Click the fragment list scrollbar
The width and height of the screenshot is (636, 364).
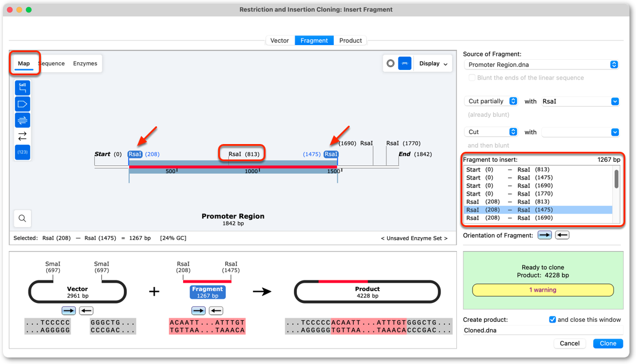(x=616, y=178)
